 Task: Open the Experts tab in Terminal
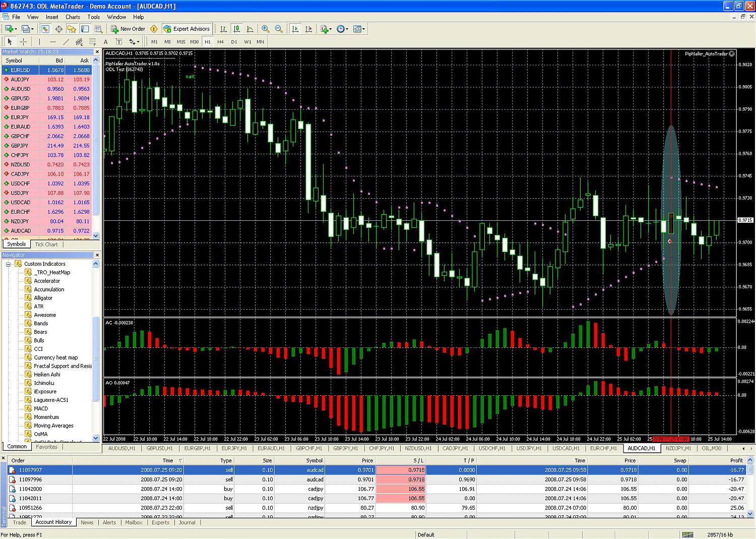point(160,522)
